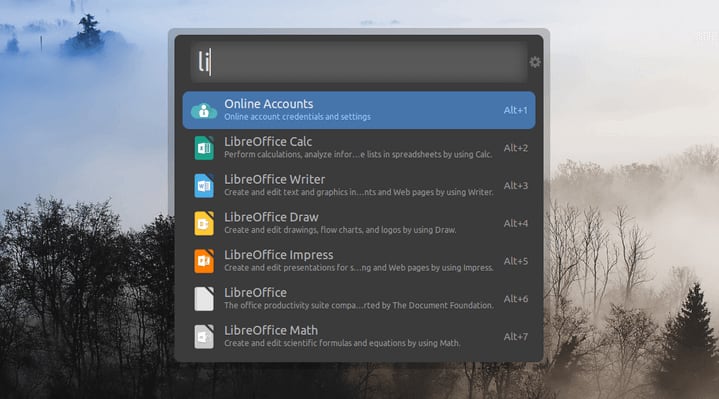Click the Alt+1 shortcut label

[516, 111]
